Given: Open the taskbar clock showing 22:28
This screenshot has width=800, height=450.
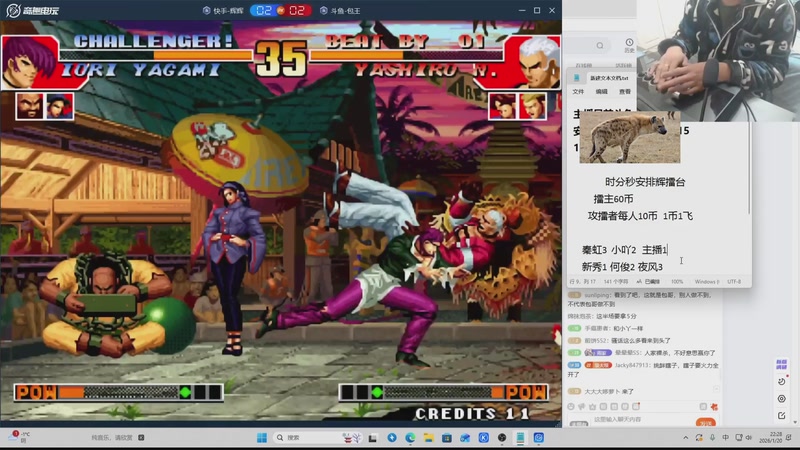Looking at the screenshot, I should tap(770, 437).
